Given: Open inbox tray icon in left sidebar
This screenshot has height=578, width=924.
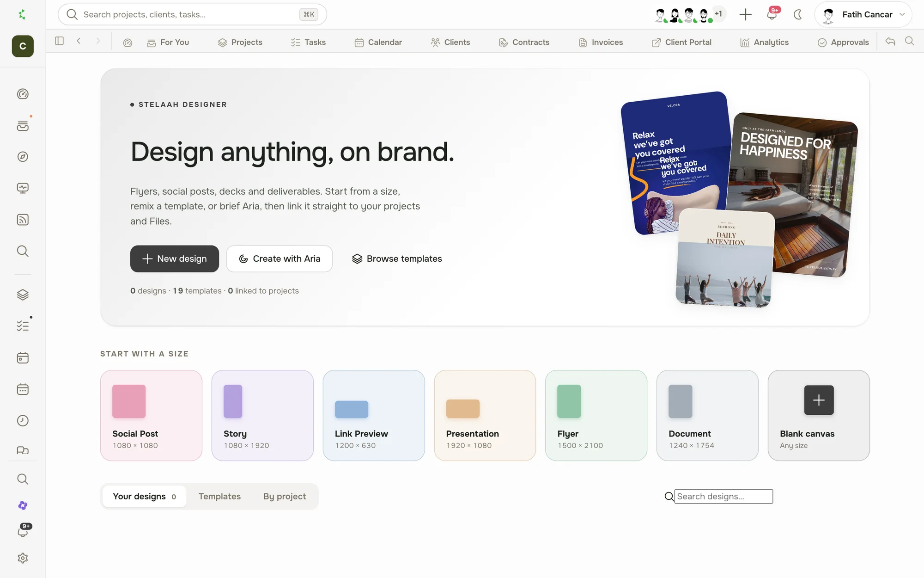Looking at the screenshot, I should tap(23, 126).
